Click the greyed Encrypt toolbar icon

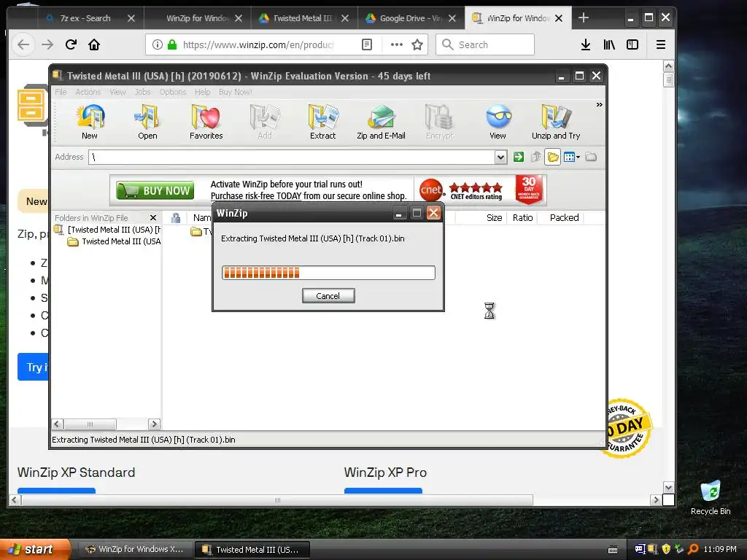tap(440, 122)
